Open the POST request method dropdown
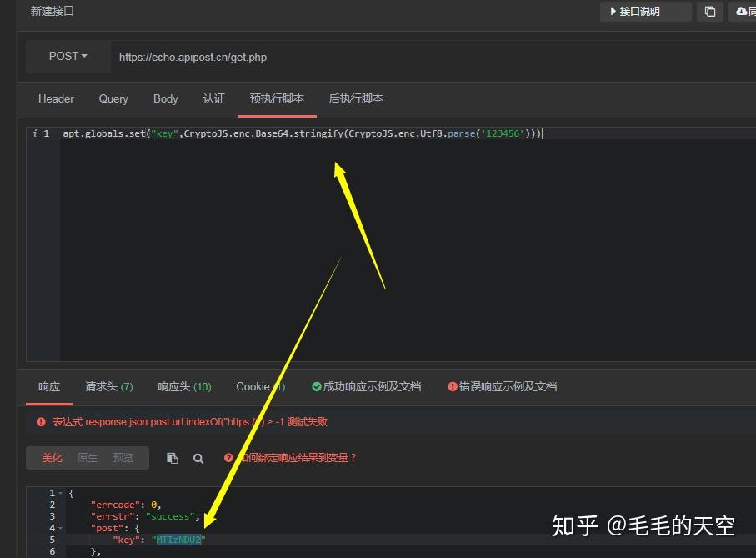This screenshot has height=558, width=756. (67, 56)
